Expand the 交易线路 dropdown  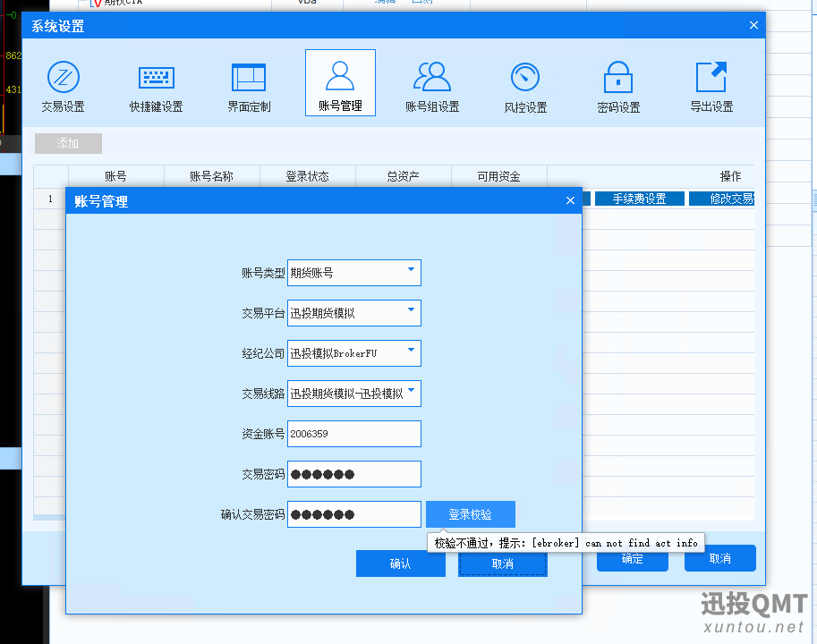[x=411, y=391]
